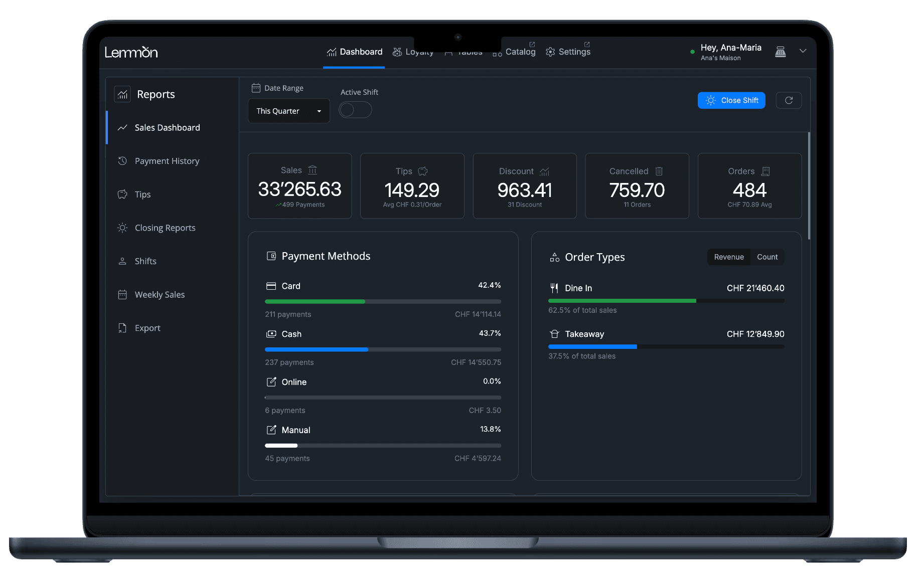The image size is (924, 584).
Task: Click the Manual payment edit icon
Action: pos(271,430)
